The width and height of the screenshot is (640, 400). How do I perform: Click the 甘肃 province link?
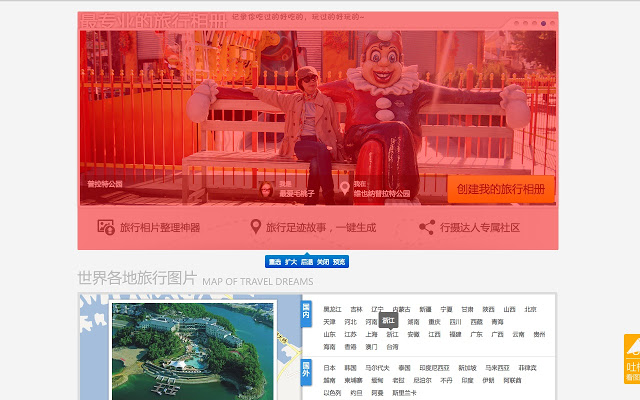click(x=467, y=309)
